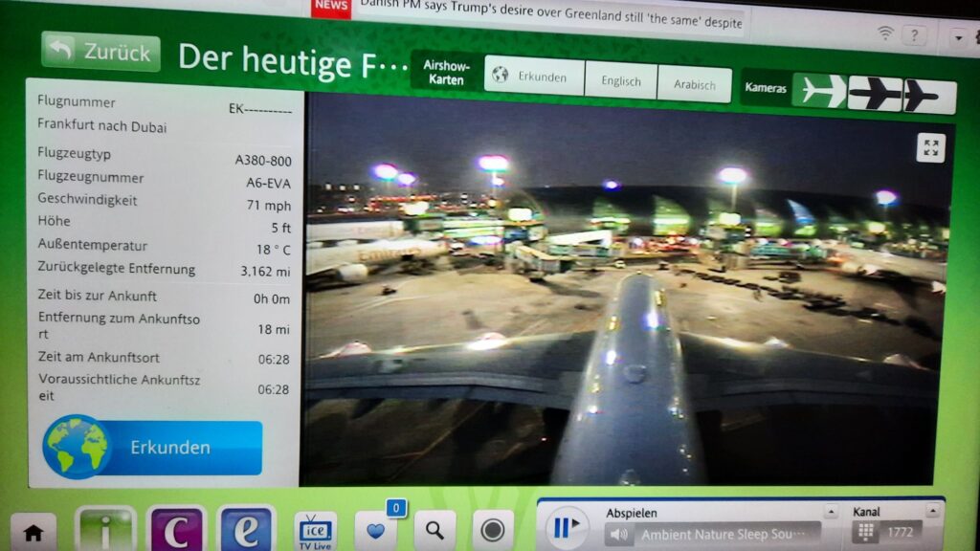This screenshot has height=551, width=980.
Task: Open search with the magnifier icon
Action: (x=434, y=529)
